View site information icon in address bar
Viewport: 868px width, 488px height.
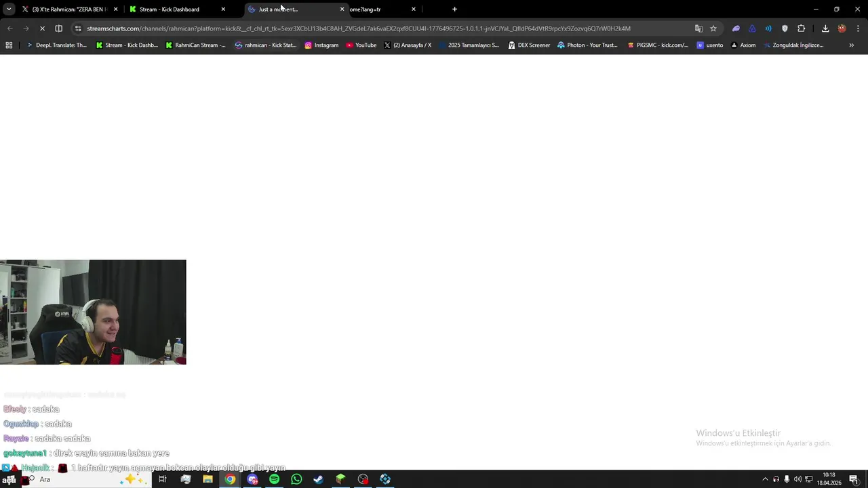pyautogui.click(x=78, y=28)
